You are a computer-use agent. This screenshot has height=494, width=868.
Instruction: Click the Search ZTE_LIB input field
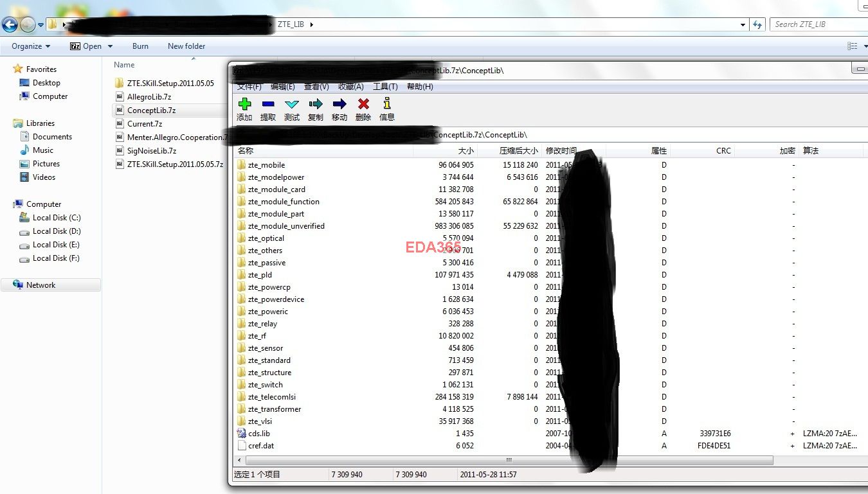pyautogui.click(x=820, y=24)
